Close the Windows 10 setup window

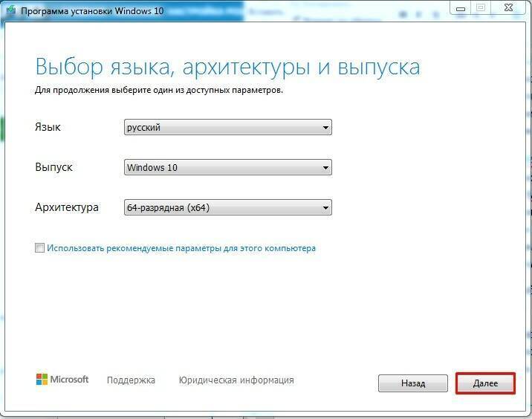508,7
